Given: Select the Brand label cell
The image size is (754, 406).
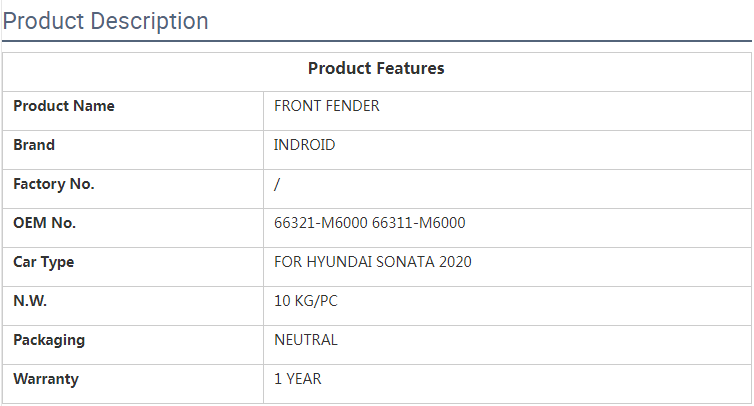Looking at the screenshot, I should (34, 145).
